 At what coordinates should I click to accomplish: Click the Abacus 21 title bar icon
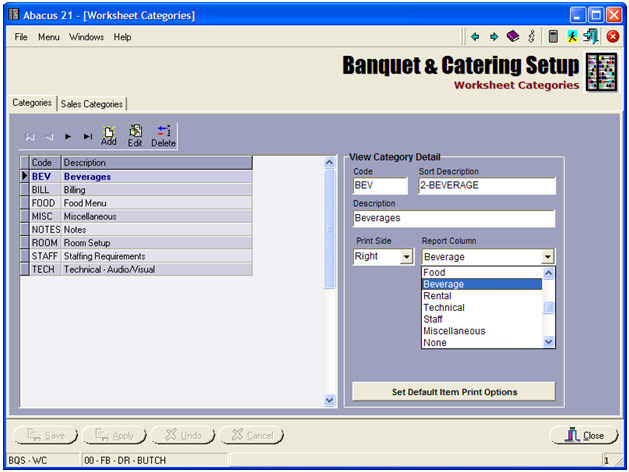pyautogui.click(x=14, y=15)
